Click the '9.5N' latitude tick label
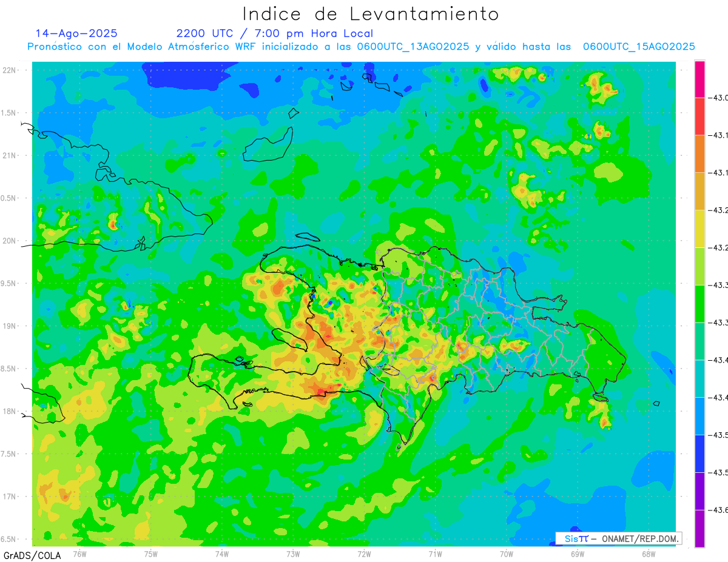The height and width of the screenshot is (562, 728). 8,283
